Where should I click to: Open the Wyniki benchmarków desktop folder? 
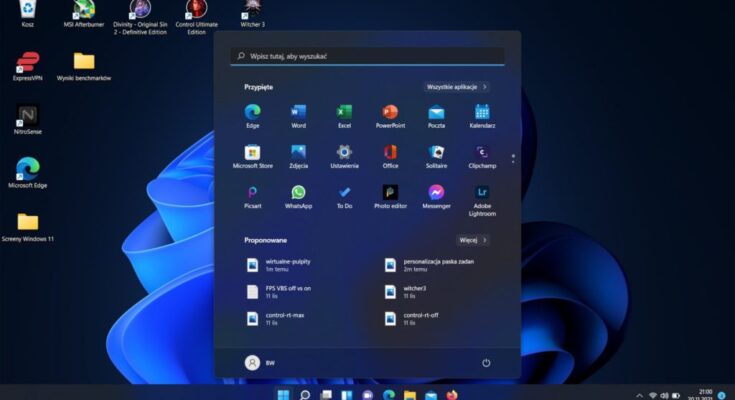click(x=84, y=62)
